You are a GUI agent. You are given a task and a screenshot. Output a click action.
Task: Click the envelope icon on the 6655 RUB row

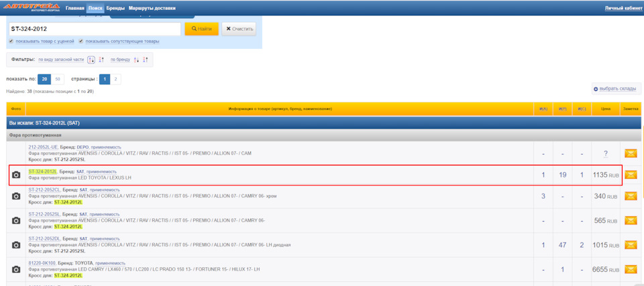(631, 269)
